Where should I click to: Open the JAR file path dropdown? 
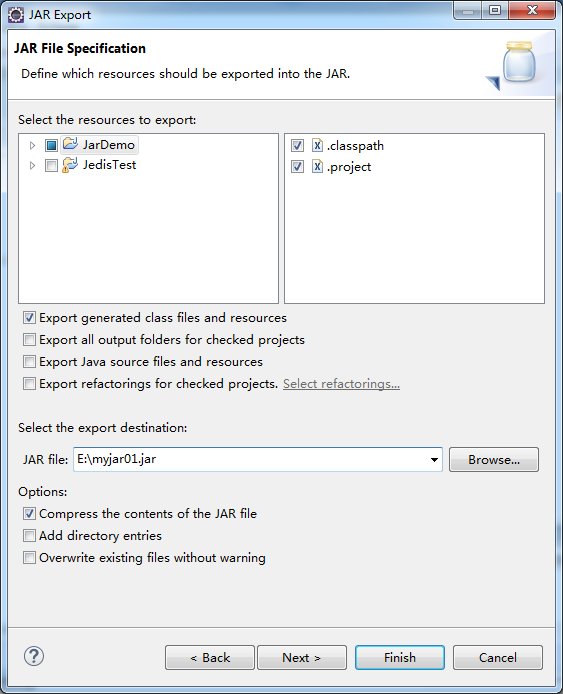click(434, 459)
